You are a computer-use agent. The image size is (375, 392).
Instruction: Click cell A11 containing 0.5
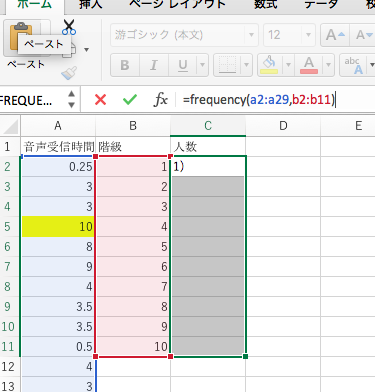58,347
